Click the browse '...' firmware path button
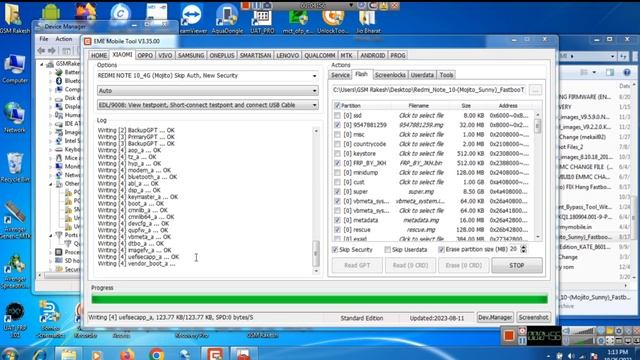640x360 pixels. (536, 90)
